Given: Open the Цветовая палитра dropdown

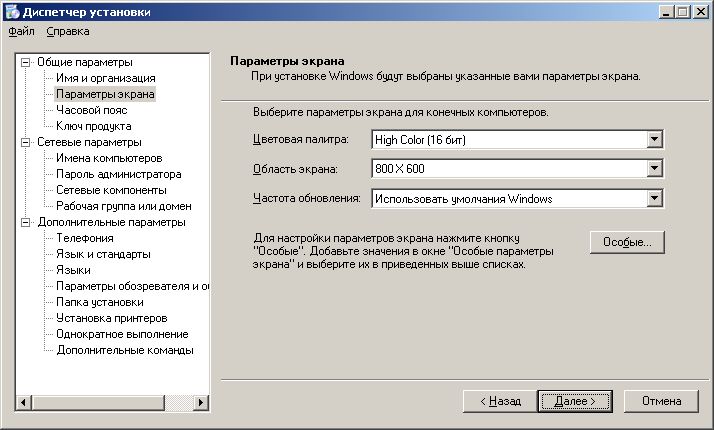Looking at the screenshot, I should coord(656,139).
